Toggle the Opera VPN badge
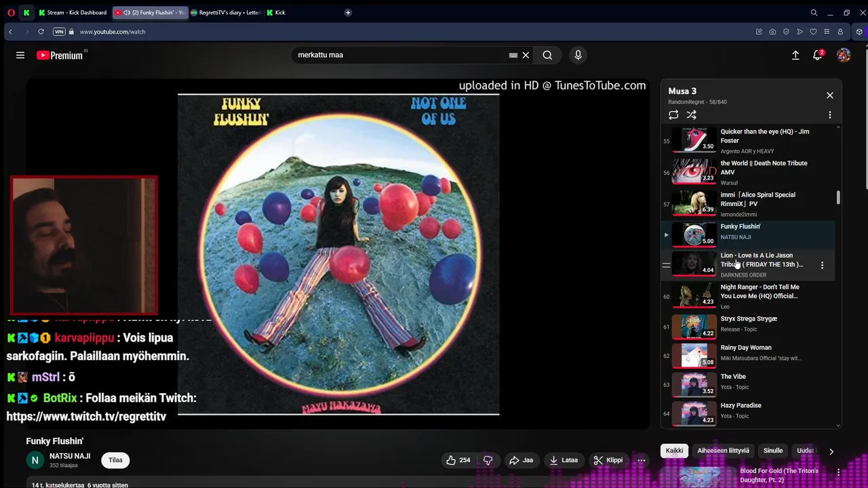This screenshot has height=488, width=868. click(x=59, y=32)
